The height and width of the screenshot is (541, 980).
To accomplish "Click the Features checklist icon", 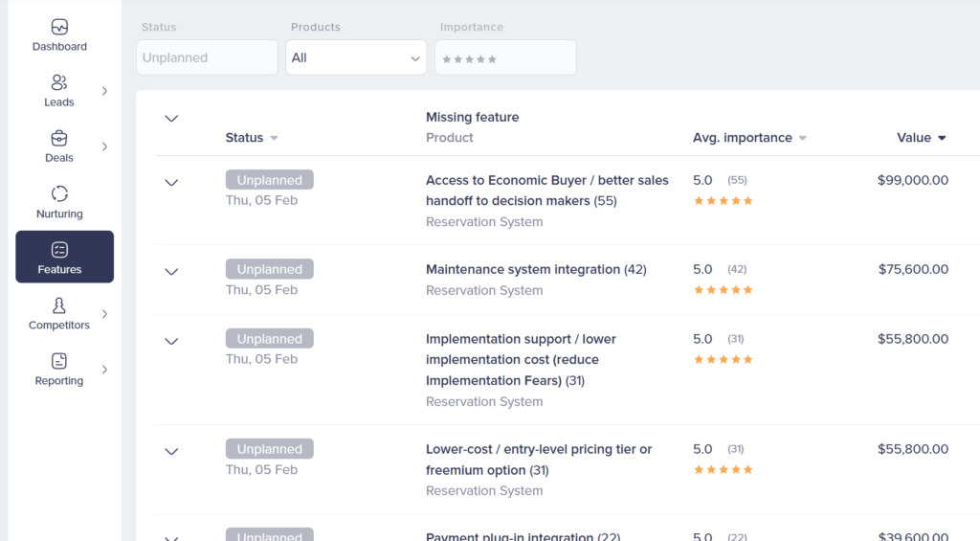I will (x=59, y=250).
